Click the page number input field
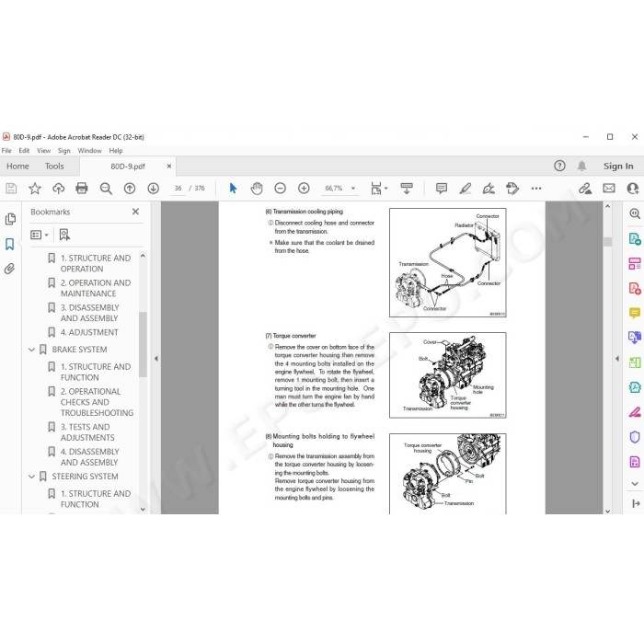Image resolution: width=644 pixels, height=644 pixels. [x=178, y=189]
